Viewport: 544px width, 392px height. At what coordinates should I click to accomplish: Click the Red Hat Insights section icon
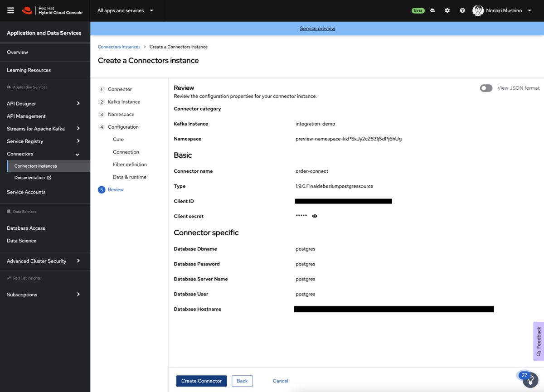click(9, 278)
